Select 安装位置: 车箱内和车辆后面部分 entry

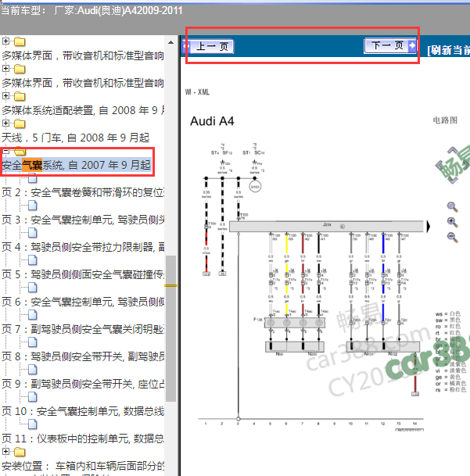[83, 466]
